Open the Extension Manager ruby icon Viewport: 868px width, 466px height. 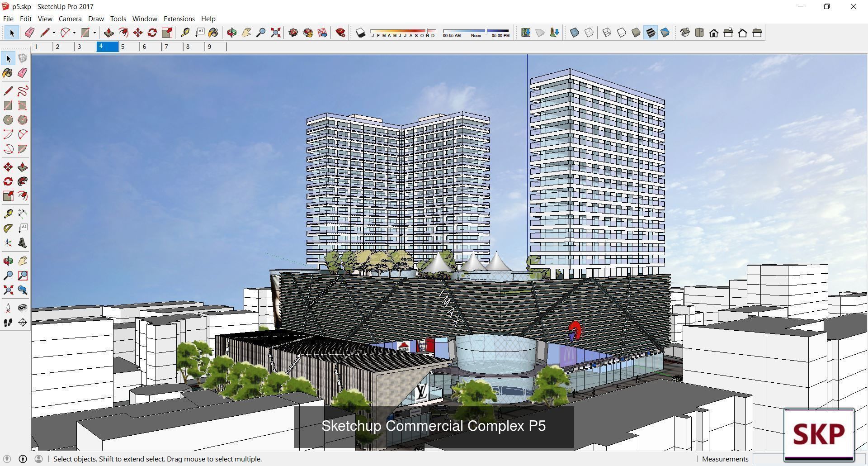[x=340, y=33]
